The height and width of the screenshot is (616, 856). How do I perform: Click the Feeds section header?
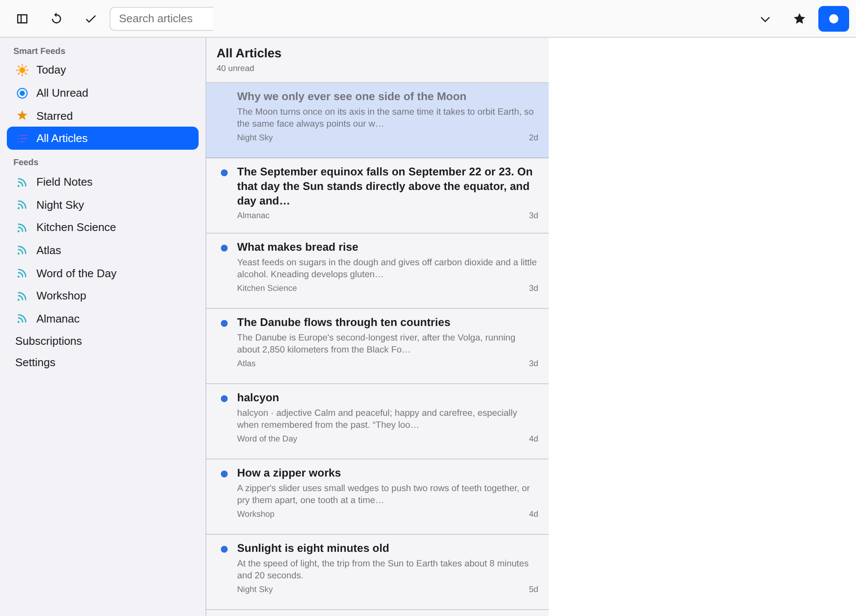[26, 162]
